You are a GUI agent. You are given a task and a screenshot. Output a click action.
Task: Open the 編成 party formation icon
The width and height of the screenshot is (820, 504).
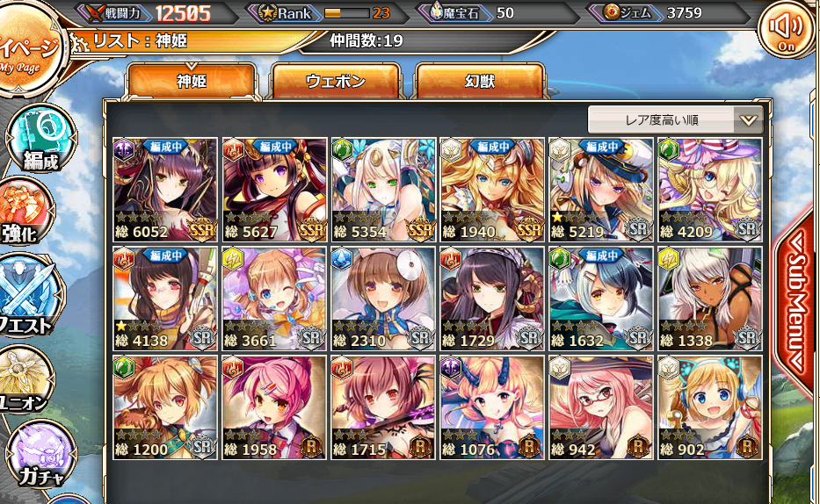point(40,138)
